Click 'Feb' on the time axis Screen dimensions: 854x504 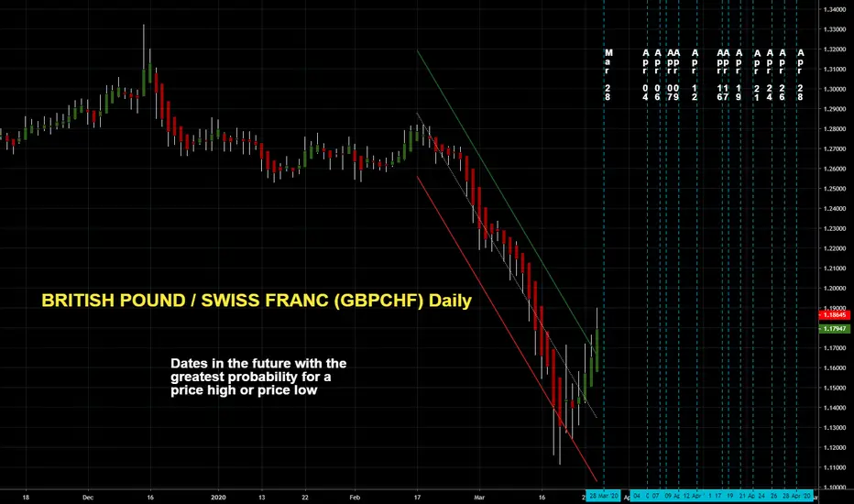click(x=355, y=497)
